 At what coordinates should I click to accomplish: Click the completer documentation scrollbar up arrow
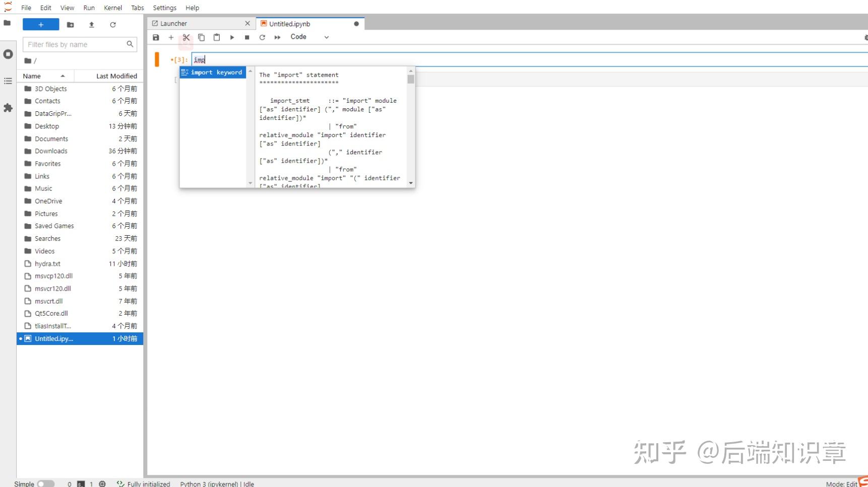point(411,71)
